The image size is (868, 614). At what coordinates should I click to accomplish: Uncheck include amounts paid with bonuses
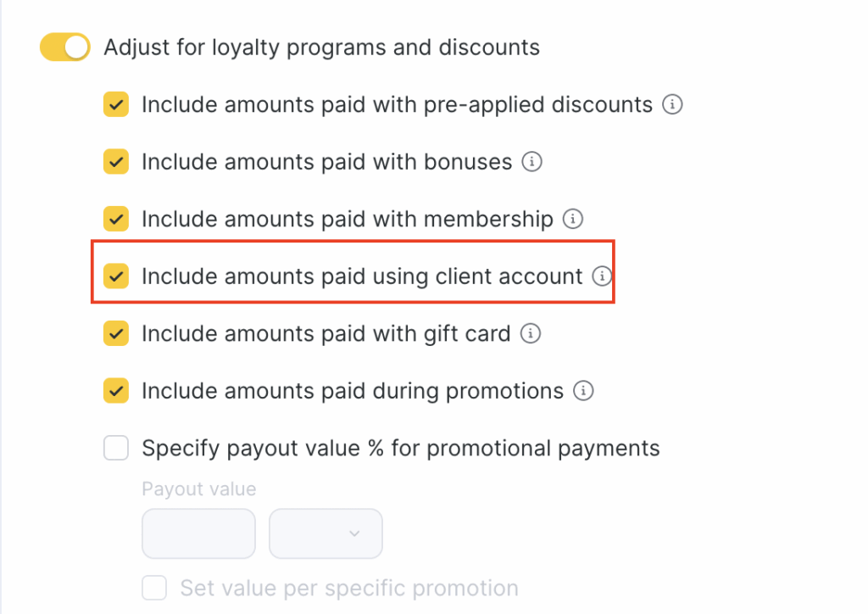click(x=116, y=162)
